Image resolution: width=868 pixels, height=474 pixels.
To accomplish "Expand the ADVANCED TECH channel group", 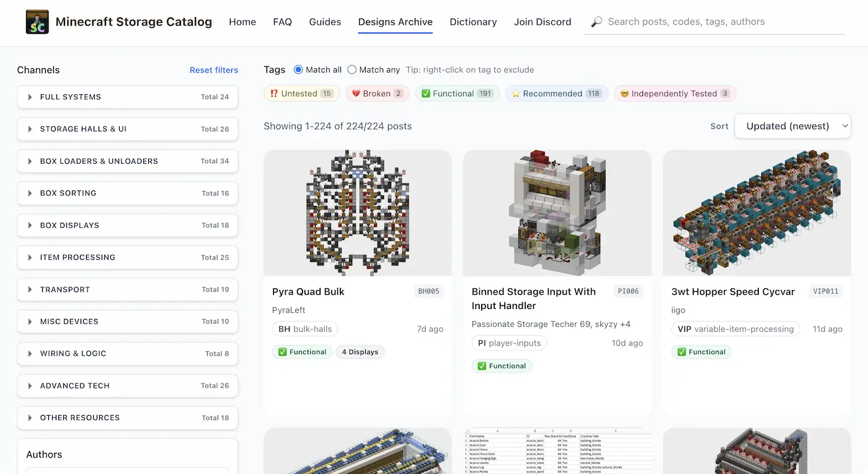I will tap(128, 386).
